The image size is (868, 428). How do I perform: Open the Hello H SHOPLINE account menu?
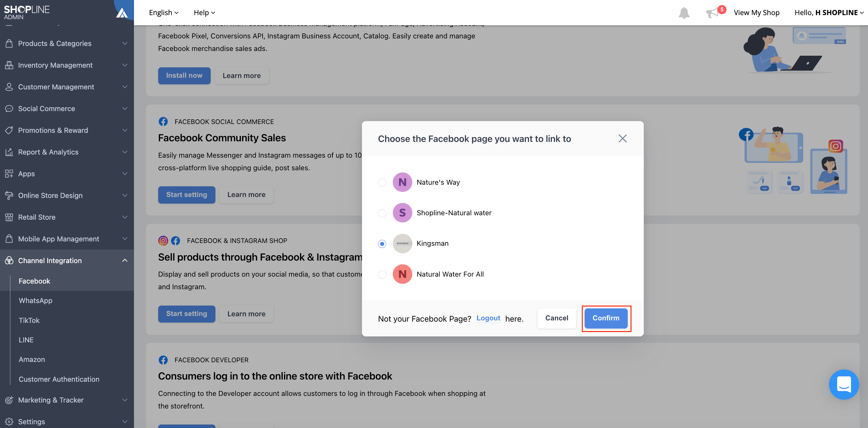click(x=829, y=13)
